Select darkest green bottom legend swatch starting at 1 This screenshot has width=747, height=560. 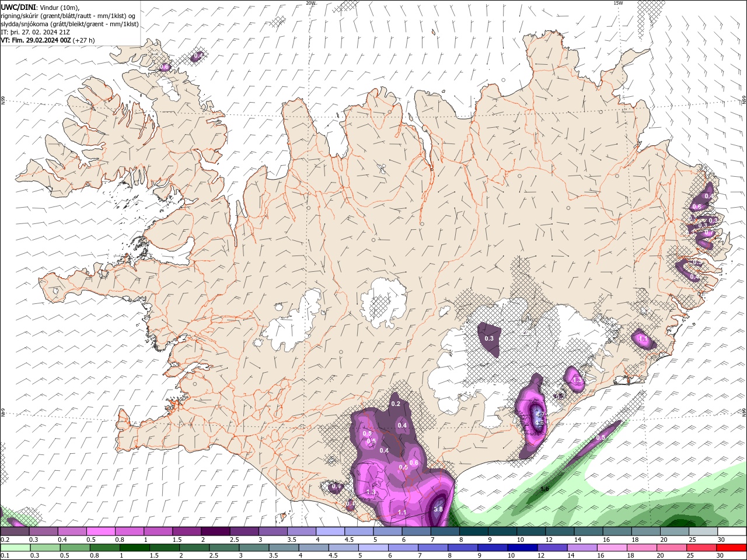pos(134,548)
